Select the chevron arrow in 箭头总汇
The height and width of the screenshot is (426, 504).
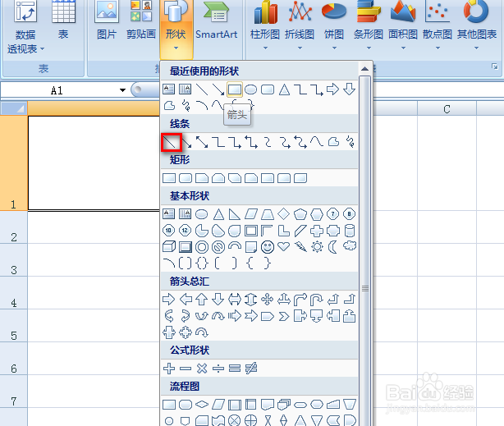(284, 317)
